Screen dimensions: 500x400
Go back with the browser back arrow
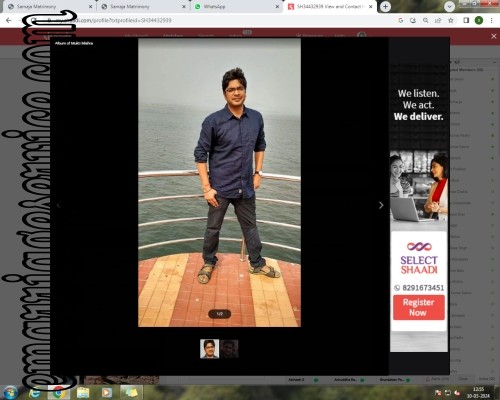pos(8,20)
